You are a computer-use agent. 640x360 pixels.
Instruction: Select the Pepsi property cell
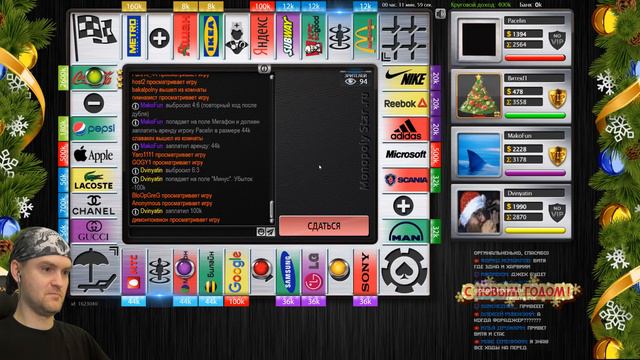pyautogui.click(x=94, y=129)
